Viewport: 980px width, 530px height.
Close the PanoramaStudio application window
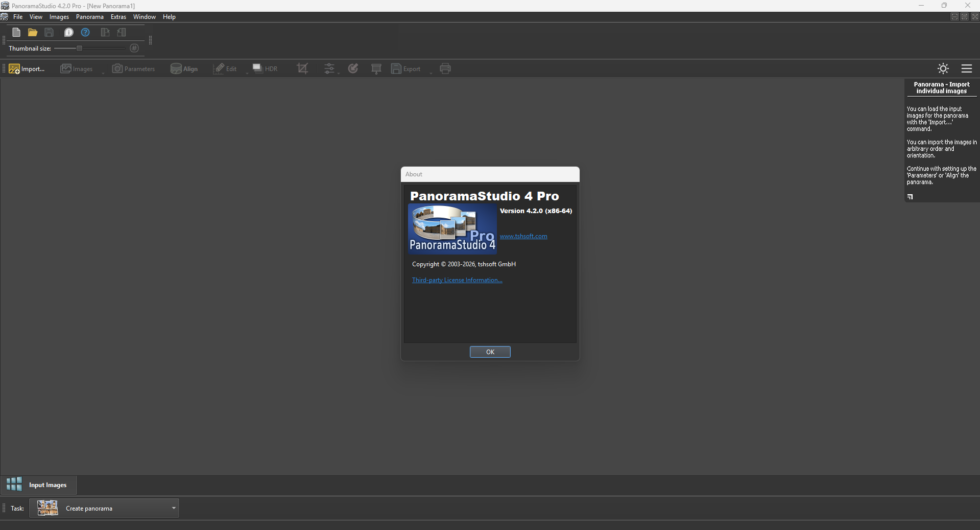pyautogui.click(x=968, y=6)
